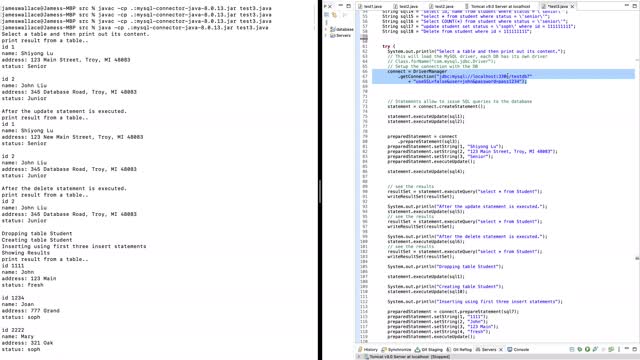The image size is (640, 360).
Task: Click the 'connect = DriverManager' code line
Action: [417, 71]
